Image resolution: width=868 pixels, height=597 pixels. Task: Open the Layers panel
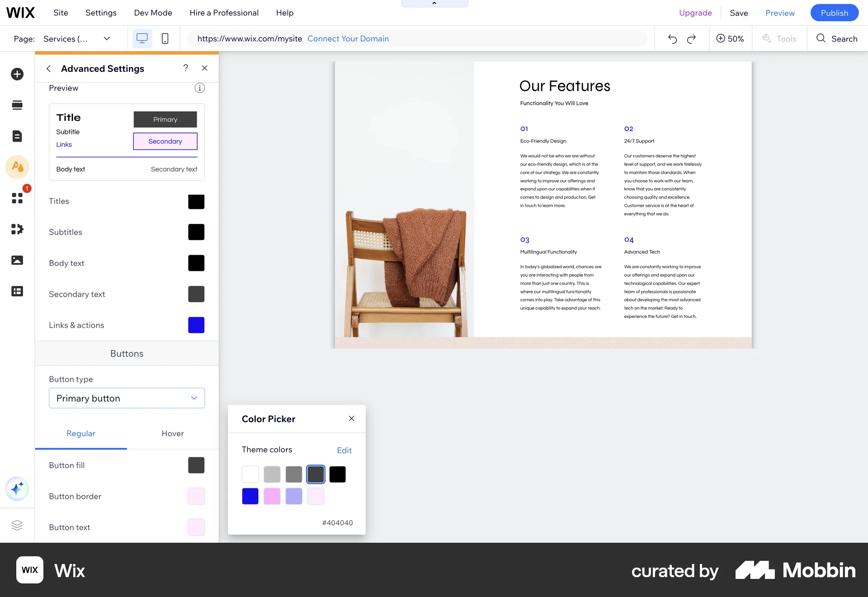[17, 525]
